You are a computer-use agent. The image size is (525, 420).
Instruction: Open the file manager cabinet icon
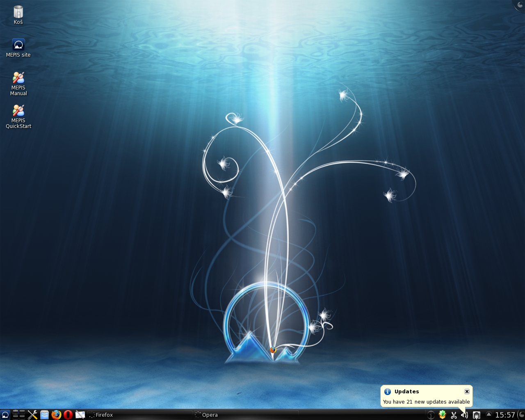[44, 415]
